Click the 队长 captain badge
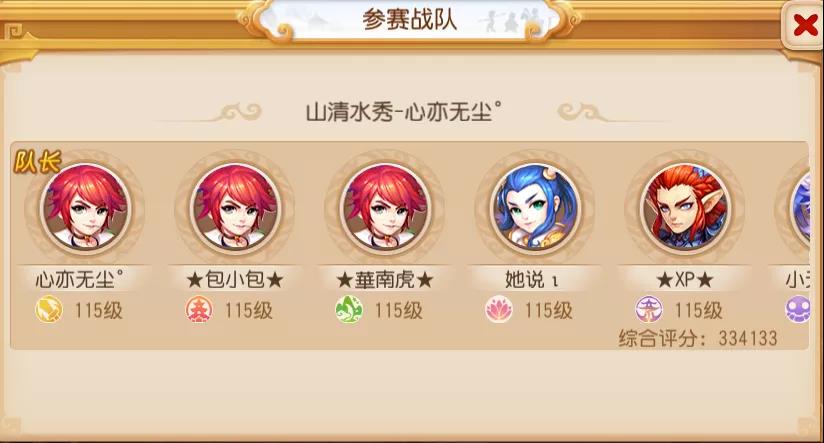Image resolution: width=824 pixels, height=443 pixels. (x=37, y=161)
